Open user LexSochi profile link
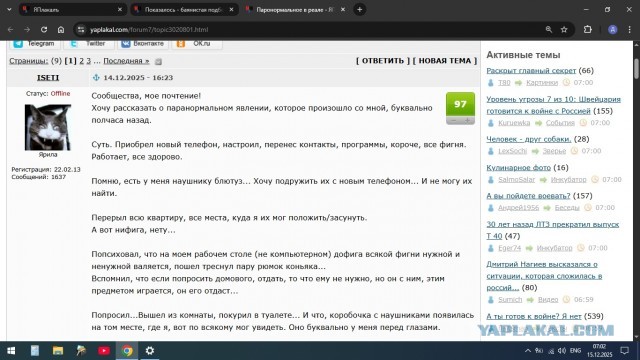Screen dimensions: 640x360 tap(513, 151)
